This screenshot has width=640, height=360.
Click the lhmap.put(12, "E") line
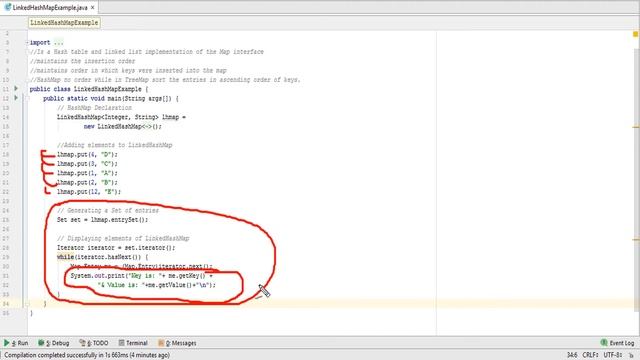click(89, 192)
